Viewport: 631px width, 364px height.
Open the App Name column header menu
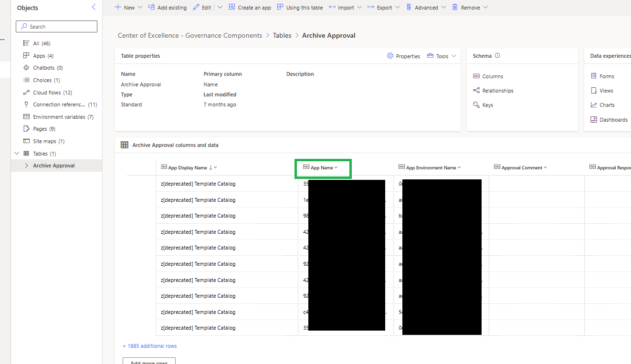pyautogui.click(x=323, y=167)
